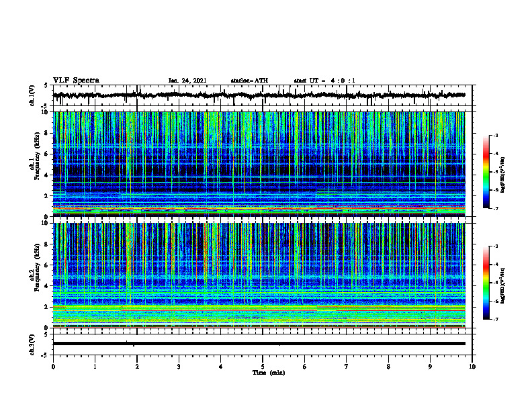Click the ch.2 color scale label "-7"
532x411 pixels.
pos(495,319)
